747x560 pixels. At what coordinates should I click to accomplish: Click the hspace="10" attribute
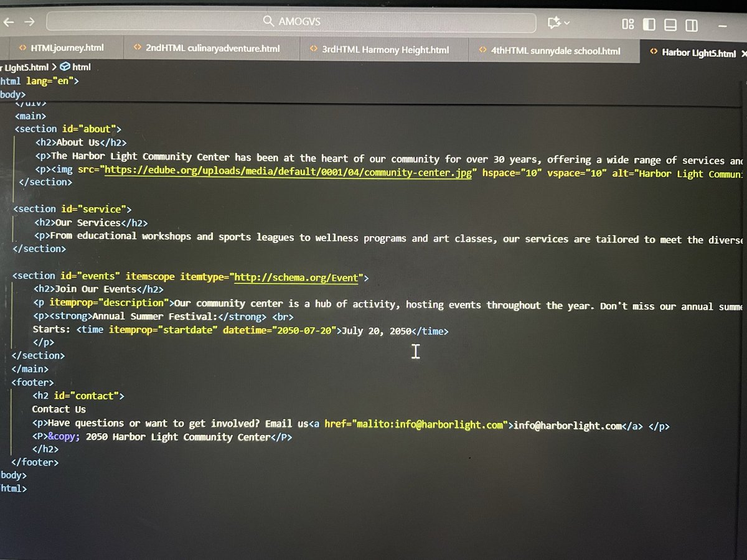512,174
